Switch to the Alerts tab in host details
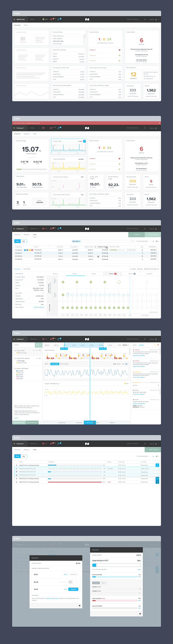Screen dimensions: 173x644 pos(113,274)
